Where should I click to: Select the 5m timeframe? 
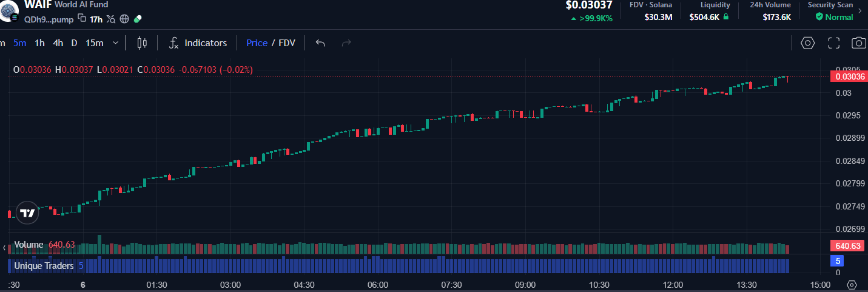click(20, 42)
